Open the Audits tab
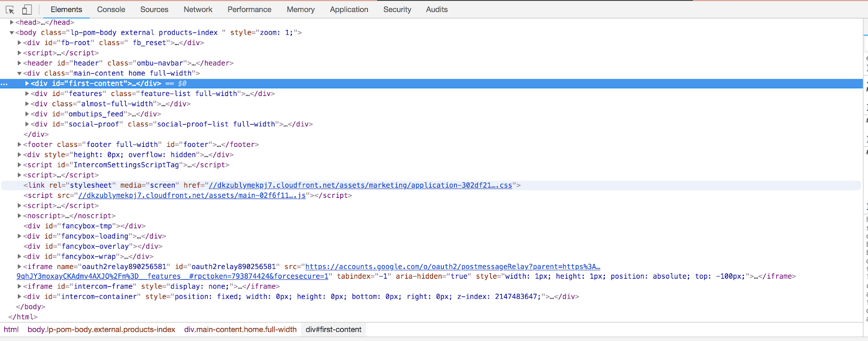Screen dimensions: 868x341 tap(437, 10)
